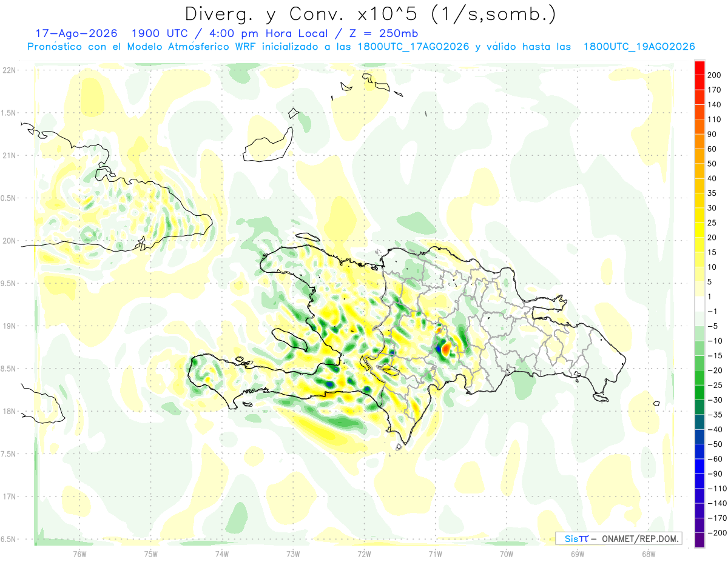The height and width of the screenshot is (562, 728).
Task: Click the positive "110" colorbar value
Action: [x=715, y=119]
